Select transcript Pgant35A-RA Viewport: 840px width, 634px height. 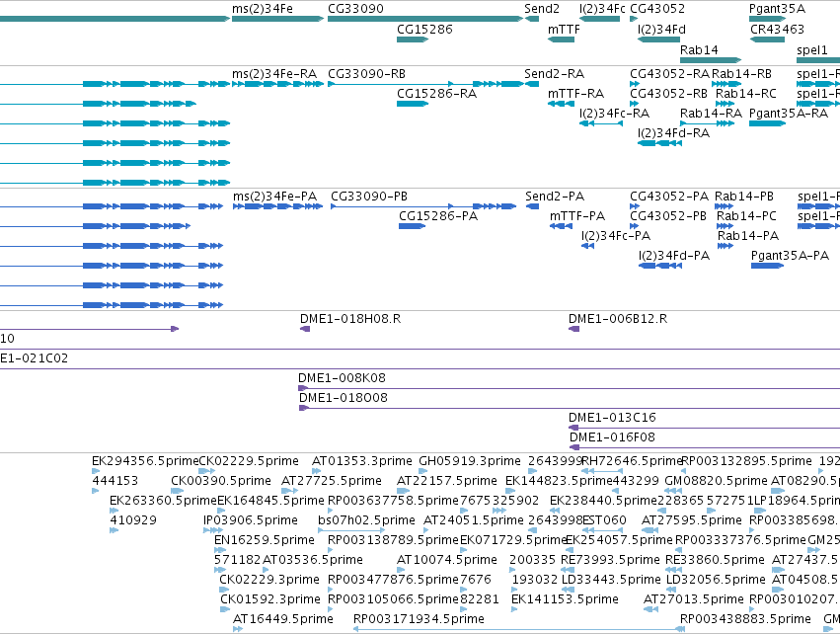click(789, 114)
